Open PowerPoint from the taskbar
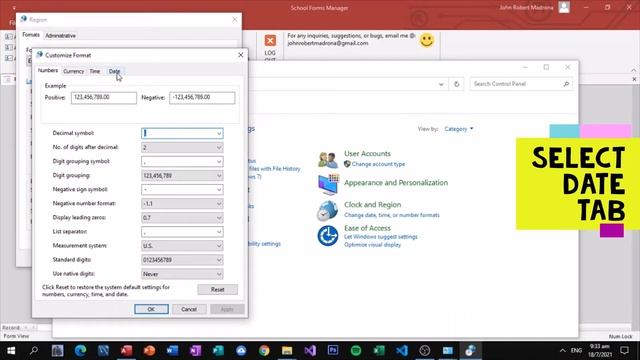Viewport: 640px width, 360px height. 149,350
